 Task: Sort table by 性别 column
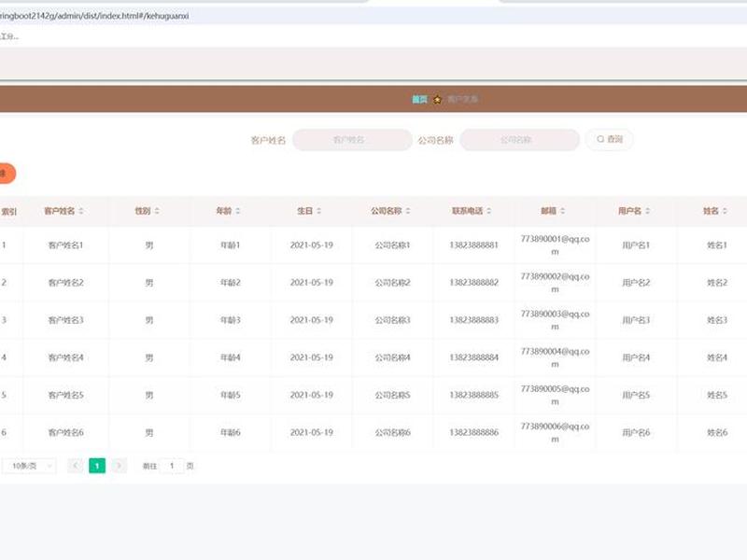click(157, 211)
